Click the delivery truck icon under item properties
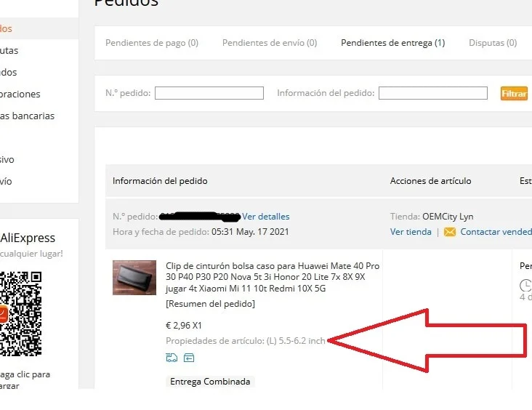The width and height of the screenshot is (532, 410). [x=172, y=358]
